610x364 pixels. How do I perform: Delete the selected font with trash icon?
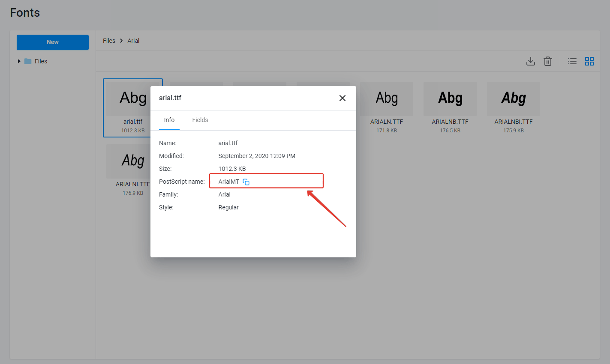click(x=548, y=61)
